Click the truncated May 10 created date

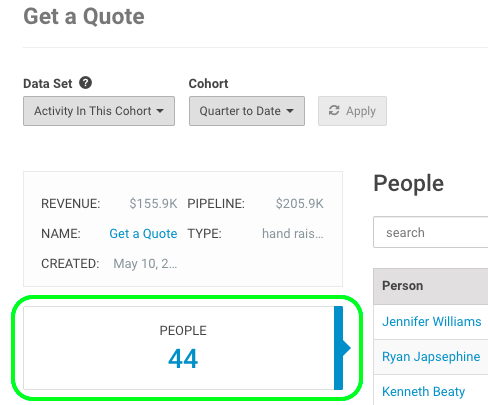coord(145,264)
